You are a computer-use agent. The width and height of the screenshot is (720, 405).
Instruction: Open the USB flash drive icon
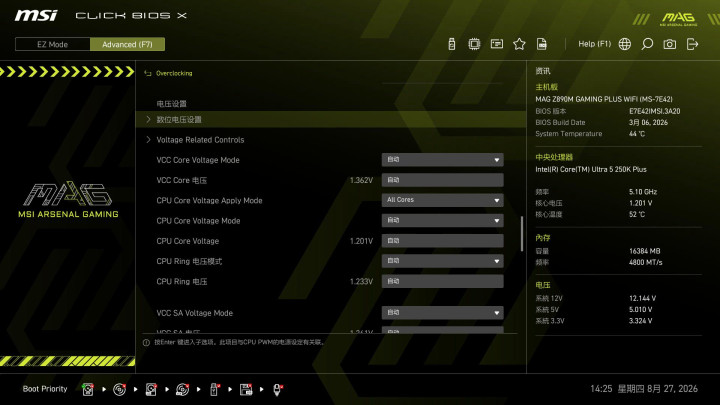click(452, 44)
